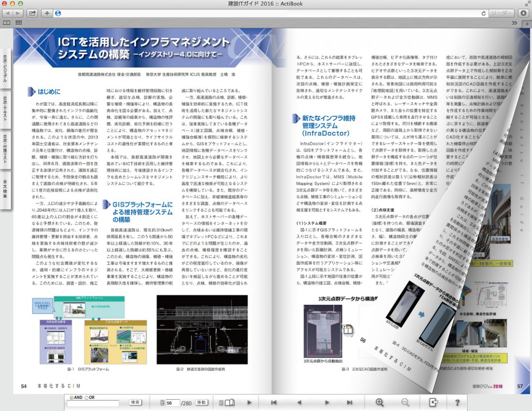The height and width of the screenshot is (411, 532).
Task: Click the article title ICTを活用したインフラマネジメント
Action: click(x=143, y=48)
